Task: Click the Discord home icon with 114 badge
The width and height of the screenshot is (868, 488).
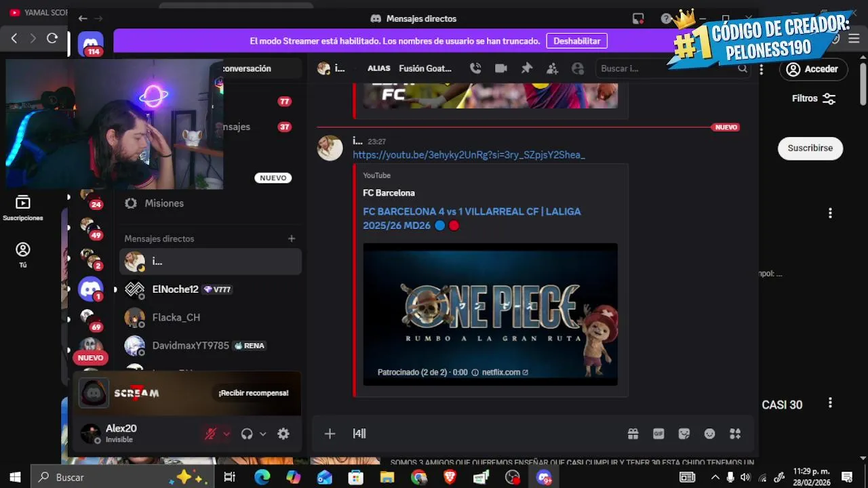Action: (91, 44)
